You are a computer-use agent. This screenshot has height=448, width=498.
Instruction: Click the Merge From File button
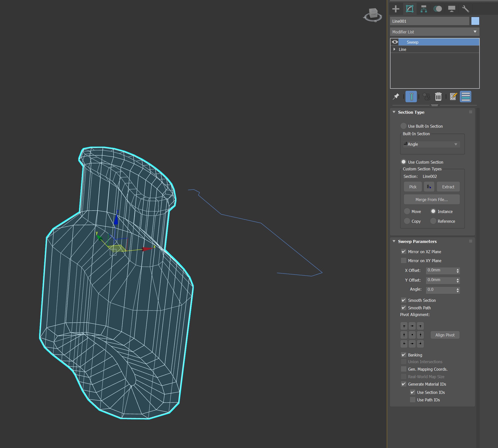point(431,200)
